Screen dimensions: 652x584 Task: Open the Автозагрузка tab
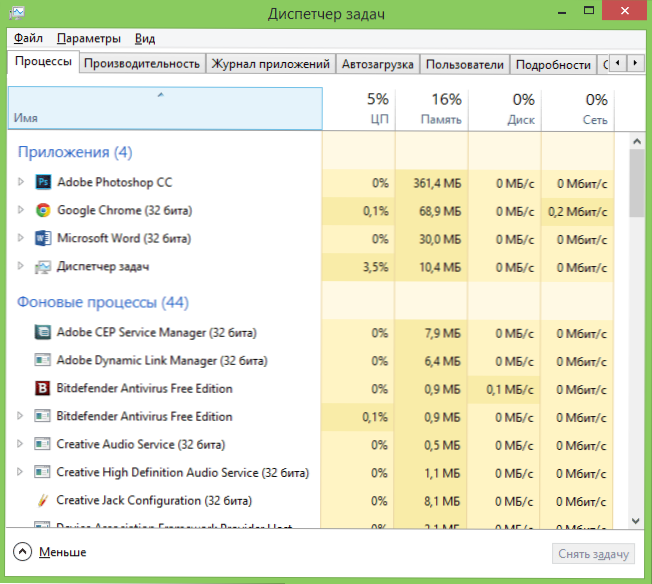pyautogui.click(x=378, y=64)
